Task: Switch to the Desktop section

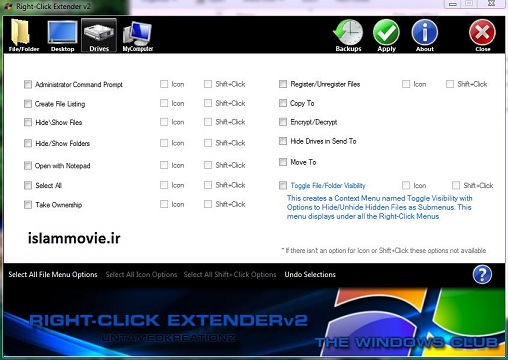Action: [62, 36]
